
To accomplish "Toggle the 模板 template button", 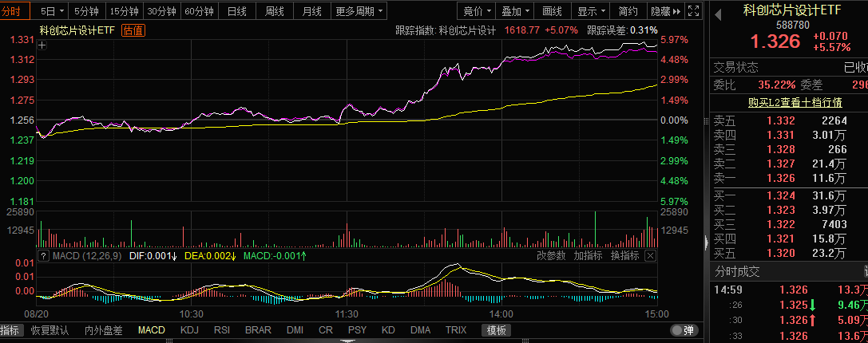I will pyautogui.click(x=497, y=330).
